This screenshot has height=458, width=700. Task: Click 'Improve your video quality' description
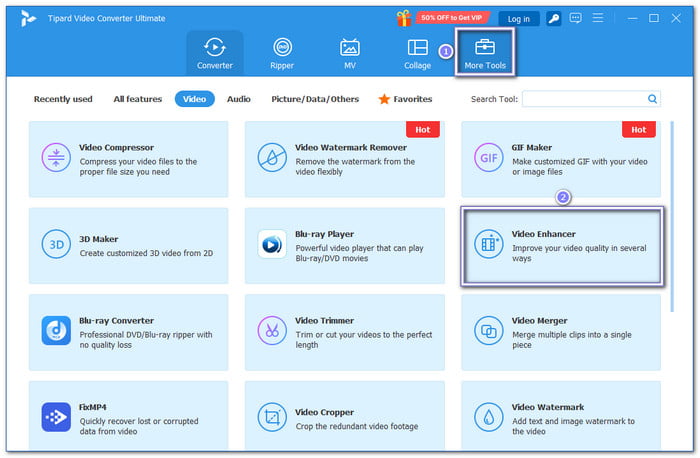(x=579, y=253)
